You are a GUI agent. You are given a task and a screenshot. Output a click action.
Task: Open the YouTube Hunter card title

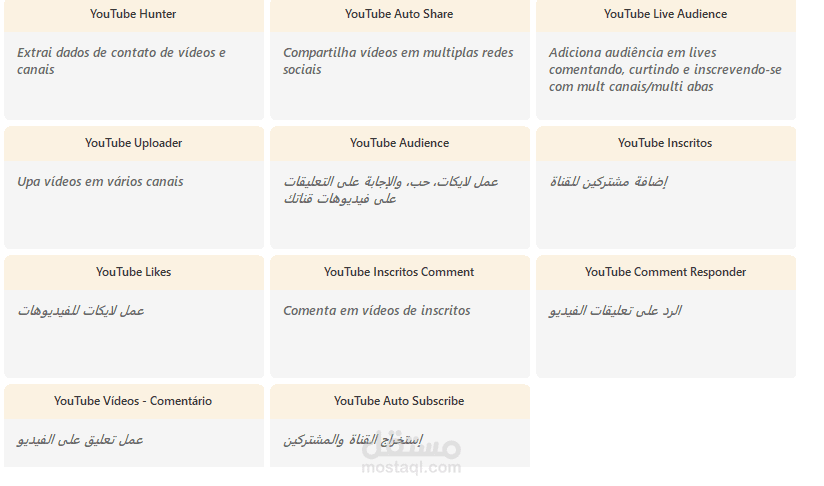click(x=133, y=14)
